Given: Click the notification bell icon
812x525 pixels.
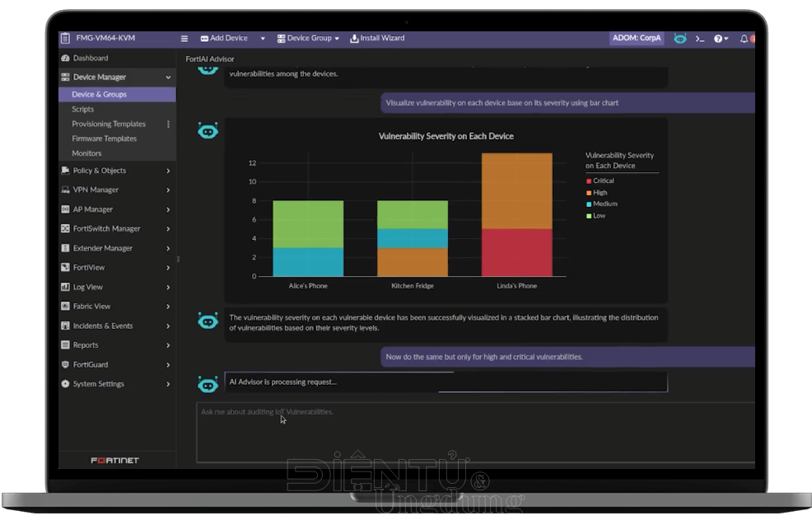Looking at the screenshot, I should pos(744,39).
